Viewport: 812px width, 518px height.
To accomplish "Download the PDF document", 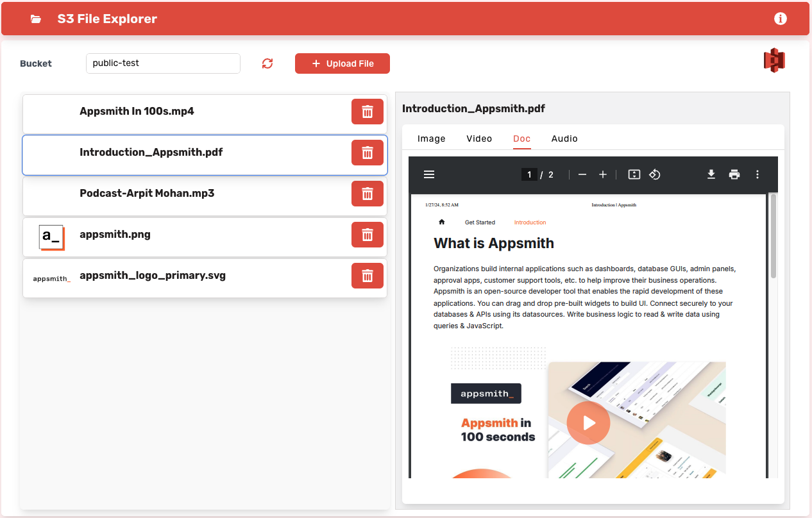I will point(711,174).
